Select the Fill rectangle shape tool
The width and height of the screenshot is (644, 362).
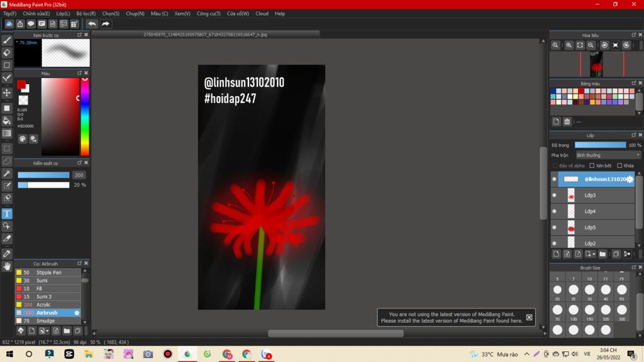[x=7, y=108]
